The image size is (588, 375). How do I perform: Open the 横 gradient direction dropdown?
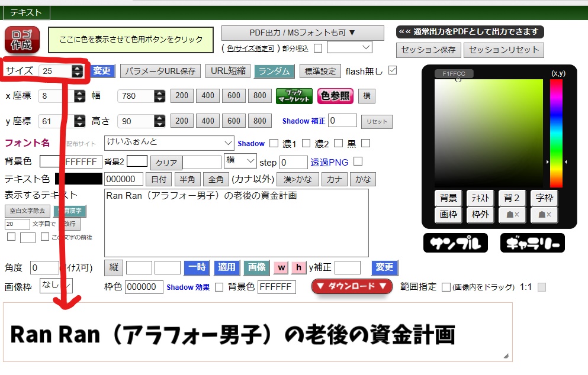(240, 161)
